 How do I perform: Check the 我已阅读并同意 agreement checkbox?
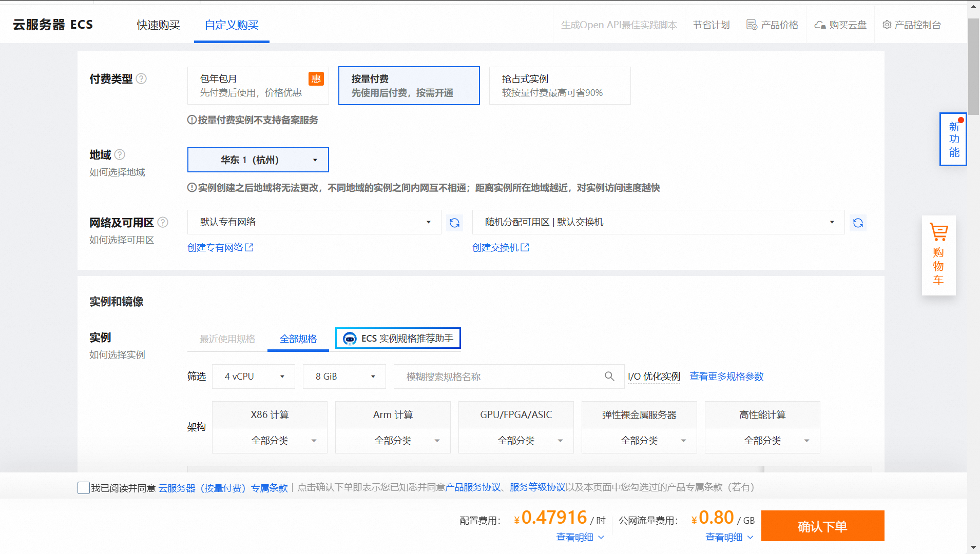coord(84,488)
